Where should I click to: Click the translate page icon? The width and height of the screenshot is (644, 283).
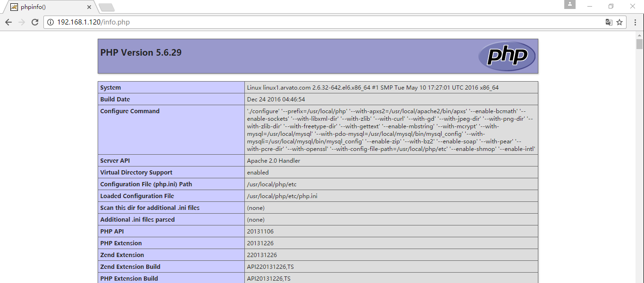[x=609, y=22]
